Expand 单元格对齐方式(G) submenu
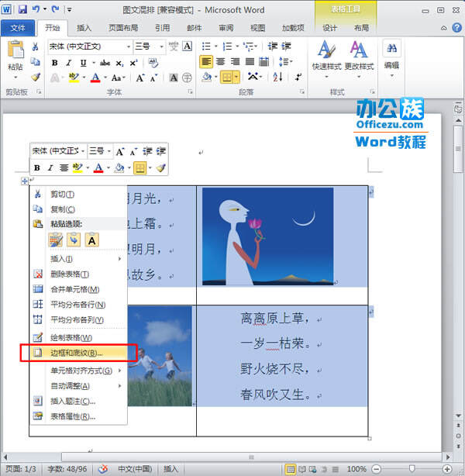Viewport: 465px width, 476px height. point(78,371)
